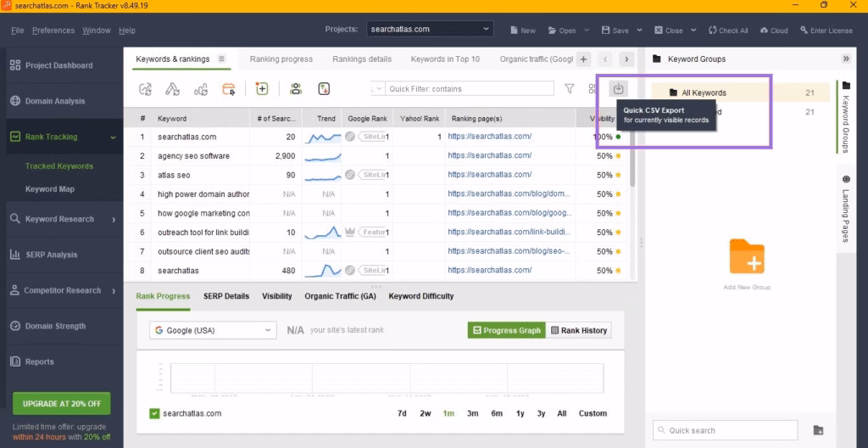Click the Domain Strength sidebar icon

point(16,326)
